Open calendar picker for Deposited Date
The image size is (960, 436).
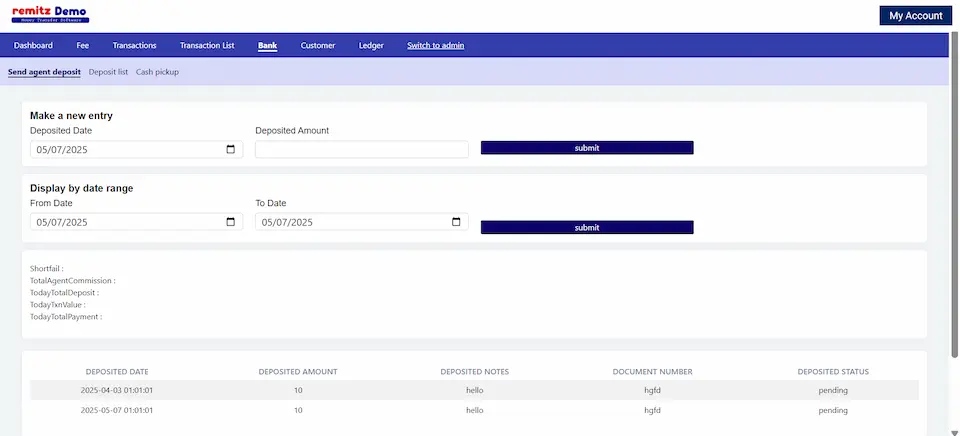(x=231, y=149)
